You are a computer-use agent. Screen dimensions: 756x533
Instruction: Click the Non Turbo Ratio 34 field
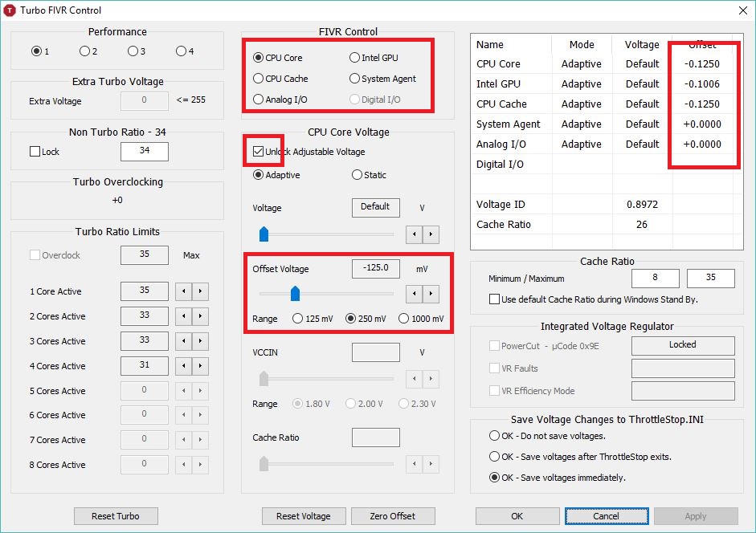pos(145,152)
